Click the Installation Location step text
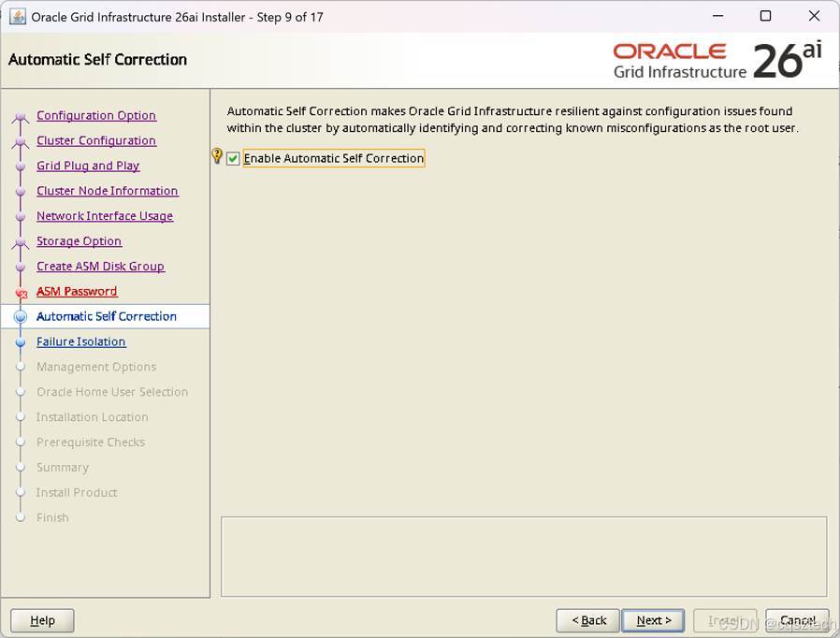Screen dimensions: 840x638 tap(93, 417)
